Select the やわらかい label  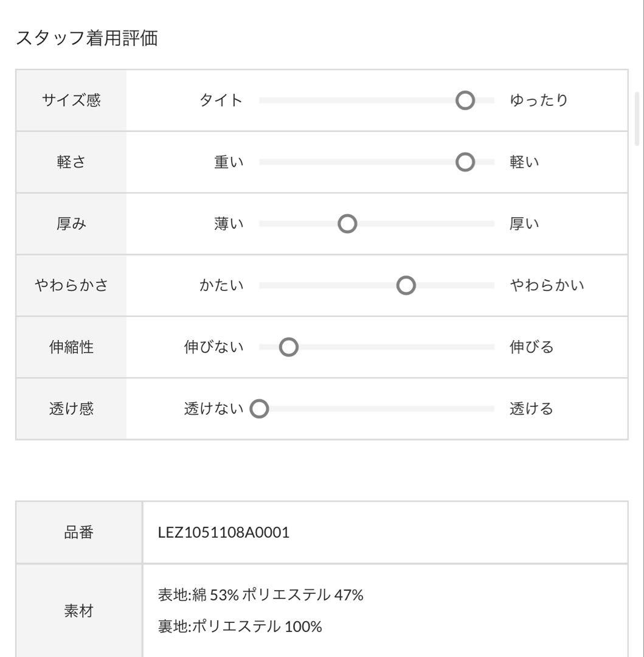(x=547, y=285)
